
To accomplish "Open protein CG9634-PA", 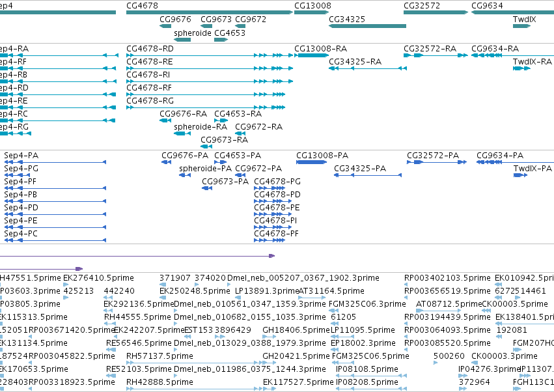I will coord(500,156).
